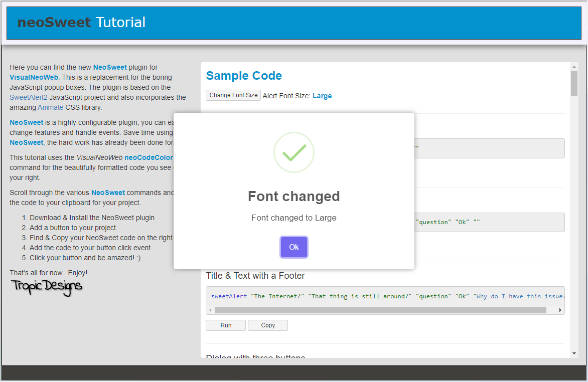Click the vertical scrollbar up arrow

[x=574, y=67]
